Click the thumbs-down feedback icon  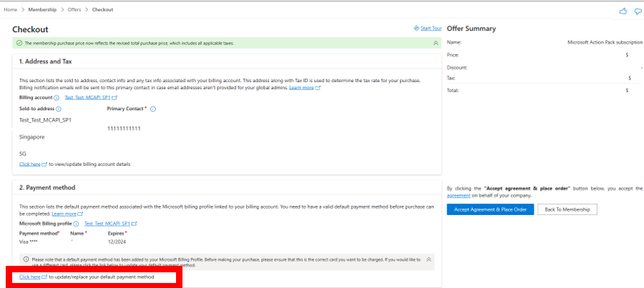(636, 11)
